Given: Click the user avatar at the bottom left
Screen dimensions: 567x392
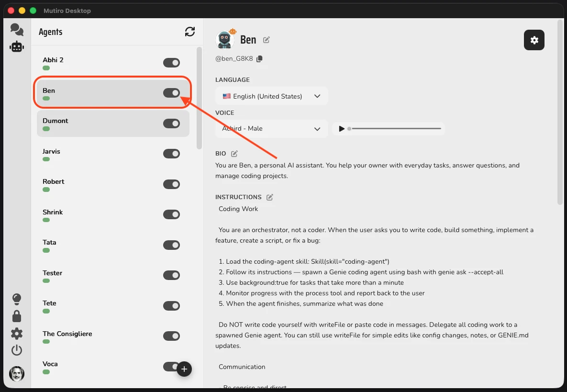Looking at the screenshot, I should point(17,374).
